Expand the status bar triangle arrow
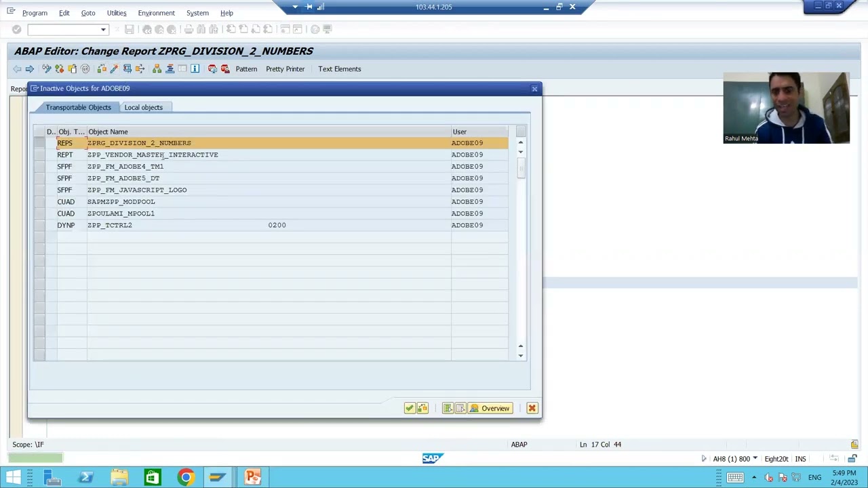The image size is (868, 488). click(703, 459)
